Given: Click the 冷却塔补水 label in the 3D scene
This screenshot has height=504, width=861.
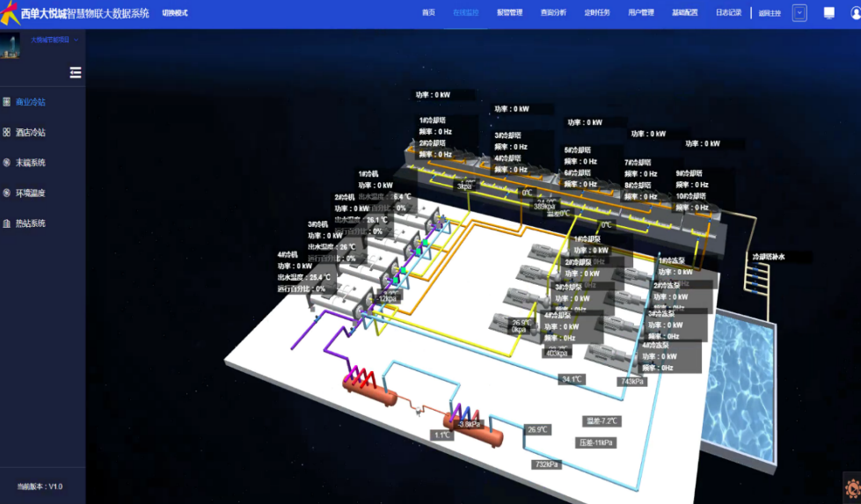Looking at the screenshot, I should (x=767, y=257).
